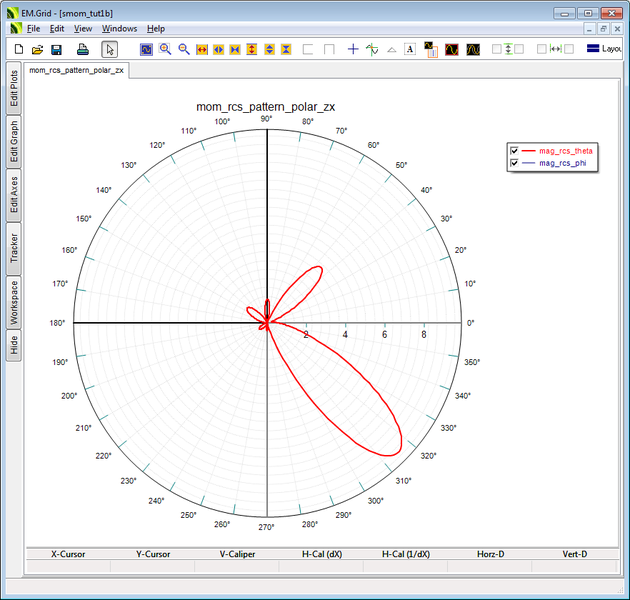Add a crosshair cursor with the plus tool
Screen dimensions: 630x600
[352, 49]
